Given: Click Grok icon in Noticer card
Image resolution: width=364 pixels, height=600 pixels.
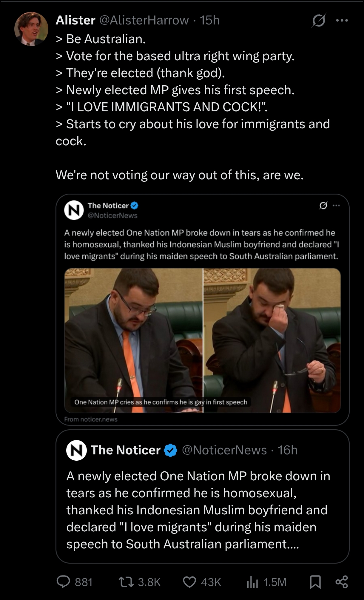Looking at the screenshot, I should tap(323, 206).
